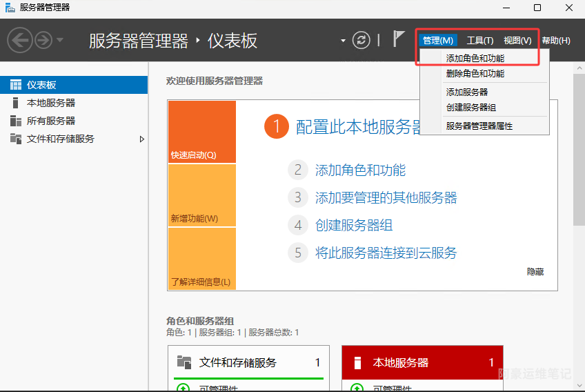Click the 了解详细信息(L) tile
The height and width of the screenshot is (392, 585).
[x=202, y=258]
